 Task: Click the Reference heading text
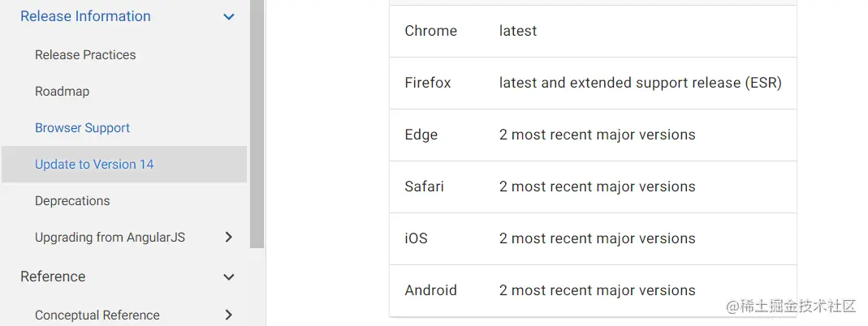(x=53, y=277)
